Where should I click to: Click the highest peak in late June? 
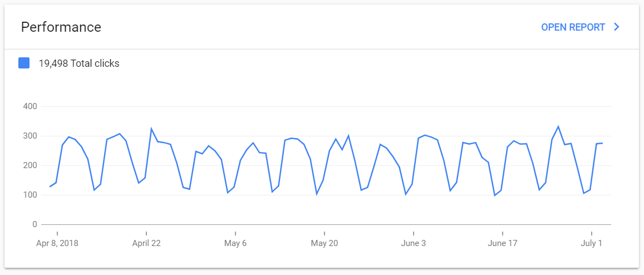point(558,127)
